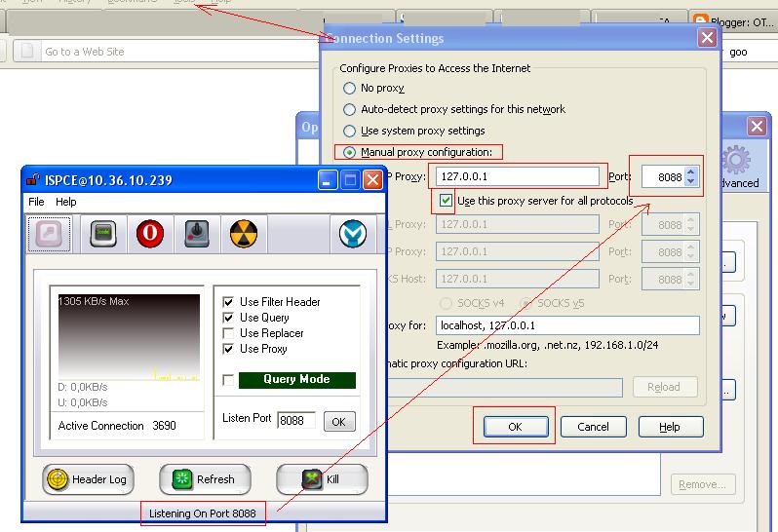Enable Use Replacer checkbox

tap(228, 333)
